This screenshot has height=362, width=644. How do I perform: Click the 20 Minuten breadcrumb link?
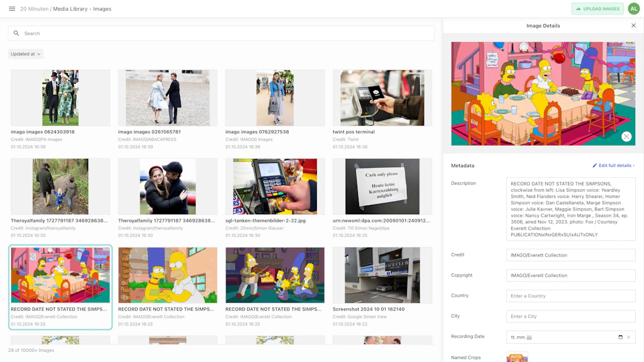34,9
